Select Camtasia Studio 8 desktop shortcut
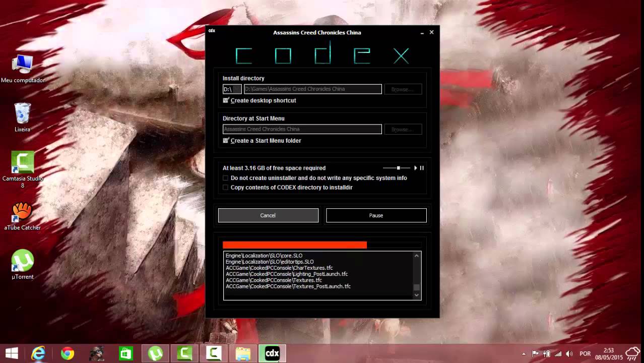Viewport: 644px width, 363px height. [23, 170]
